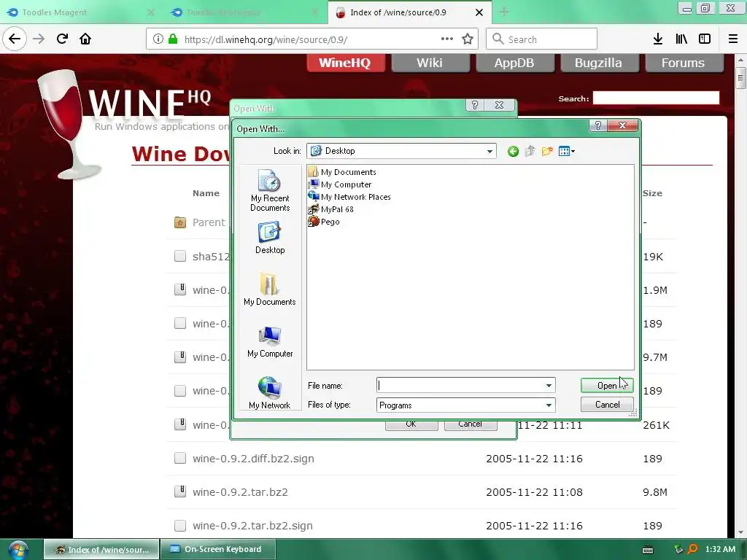Click the help button of rear Open With dialog
The image size is (747, 560).
click(x=474, y=105)
